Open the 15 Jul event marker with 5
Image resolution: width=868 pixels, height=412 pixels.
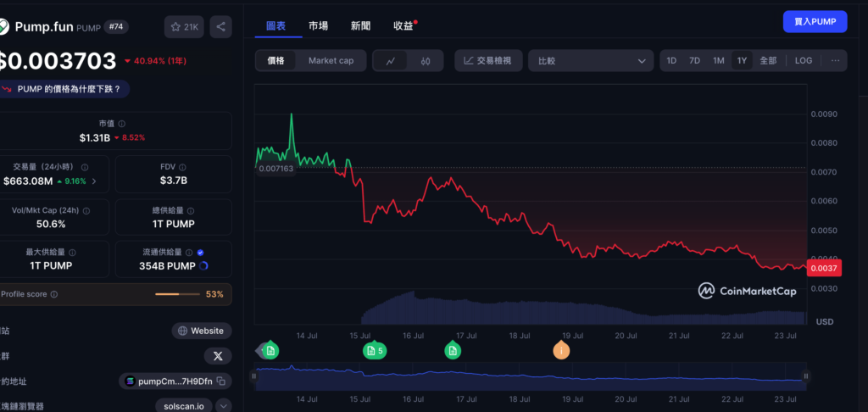pos(374,350)
